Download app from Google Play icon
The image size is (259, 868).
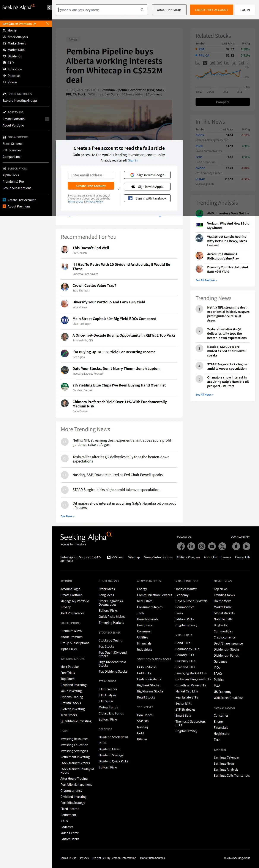(246, 546)
